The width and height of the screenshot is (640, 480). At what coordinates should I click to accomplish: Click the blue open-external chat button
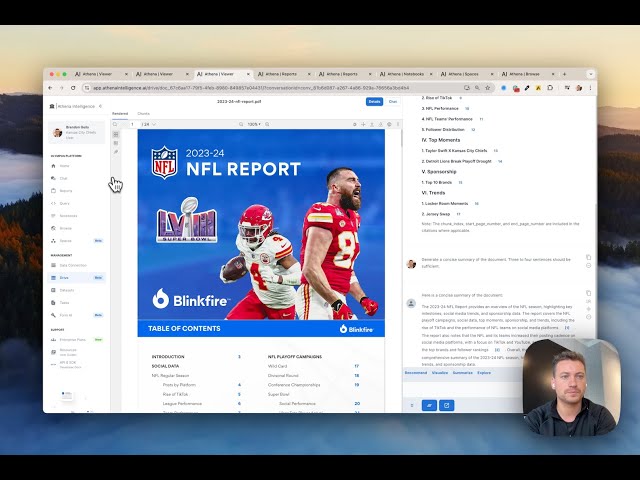pos(447,405)
